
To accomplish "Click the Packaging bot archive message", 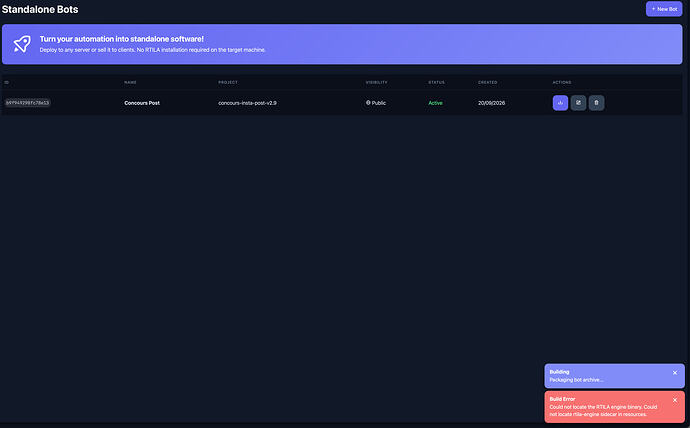I will pyautogui.click(x=576, y=380).
